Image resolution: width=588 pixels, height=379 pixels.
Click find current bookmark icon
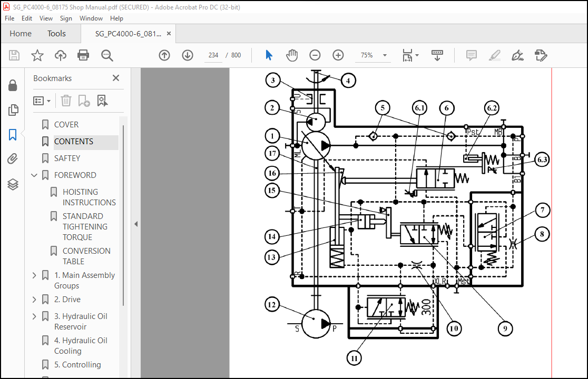[x=102, y=101]
